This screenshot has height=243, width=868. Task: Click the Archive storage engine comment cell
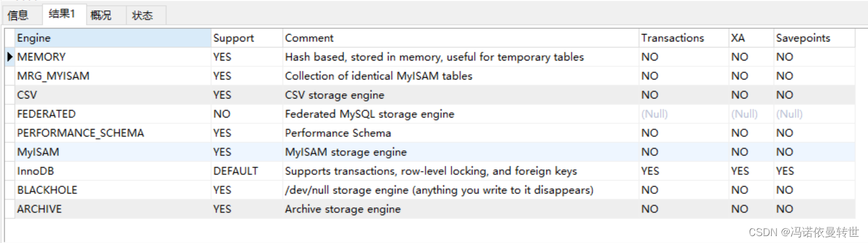[461, 209]
